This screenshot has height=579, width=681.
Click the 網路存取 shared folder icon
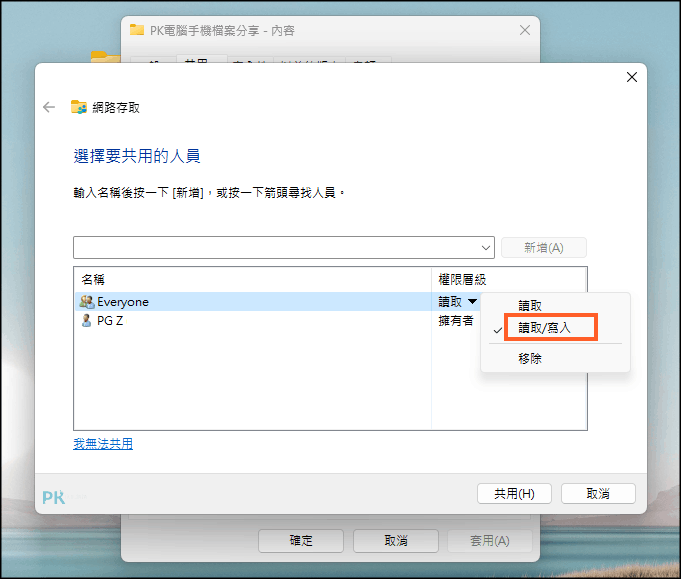[79, 107]
